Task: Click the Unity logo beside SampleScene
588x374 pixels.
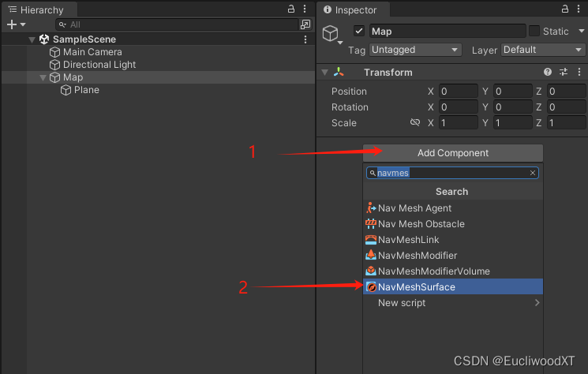Action: pyautogui.click(x=44, y=39)
